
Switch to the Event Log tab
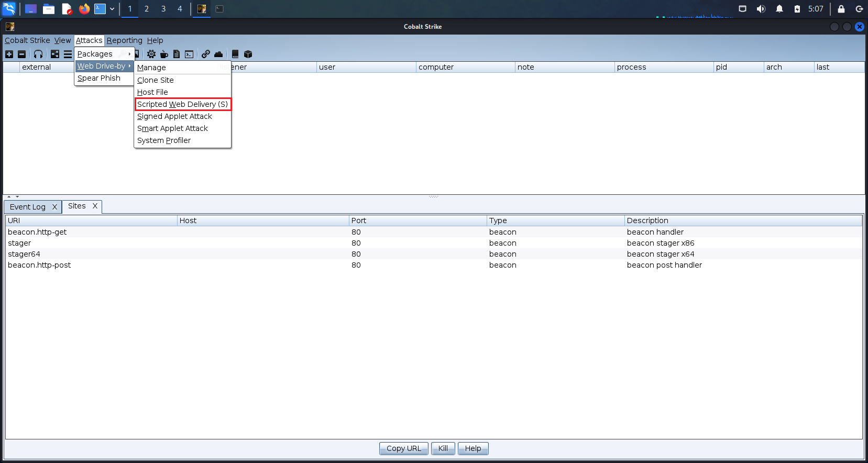(x=28, y=207)
